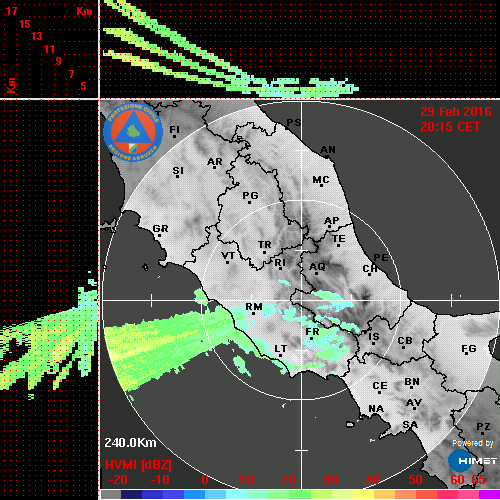Click the 'AN' city label on the map
The width and height of the screenshot is (500, 500).
(x=328, y=150)
